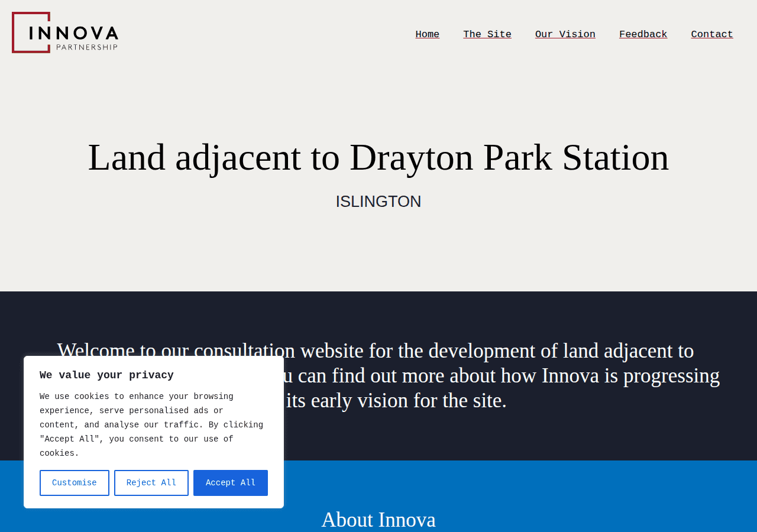The height and width of the screenshot is (532, 757).
Task: Click the Innova Partnership logo
Action: [65, 33]
